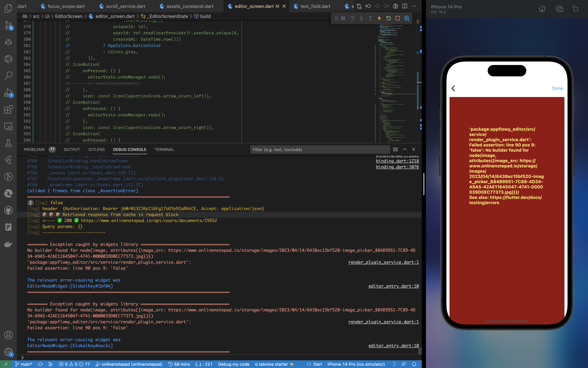Open editor More Actions ellipsis

(x=414, y=6)
